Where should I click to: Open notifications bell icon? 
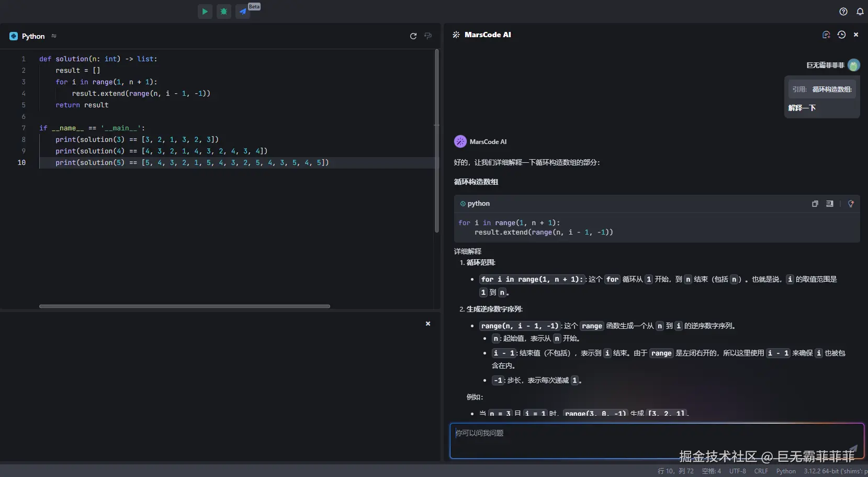860,12
